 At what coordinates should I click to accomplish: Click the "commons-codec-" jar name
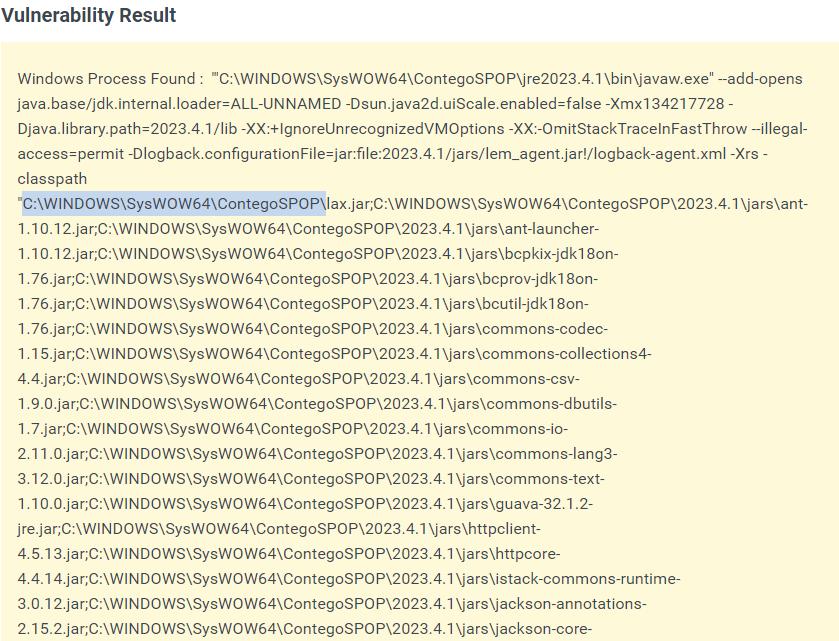click(545, 329)
